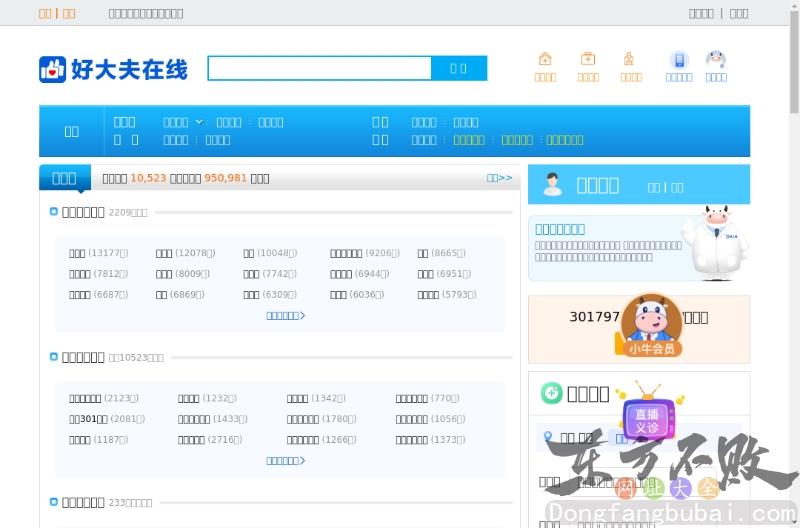The height and width of the screenshot is (528, 800).
Task: Click the 小牛会员 cow badge
Action: pyautogui.click(x=651, y=326)
